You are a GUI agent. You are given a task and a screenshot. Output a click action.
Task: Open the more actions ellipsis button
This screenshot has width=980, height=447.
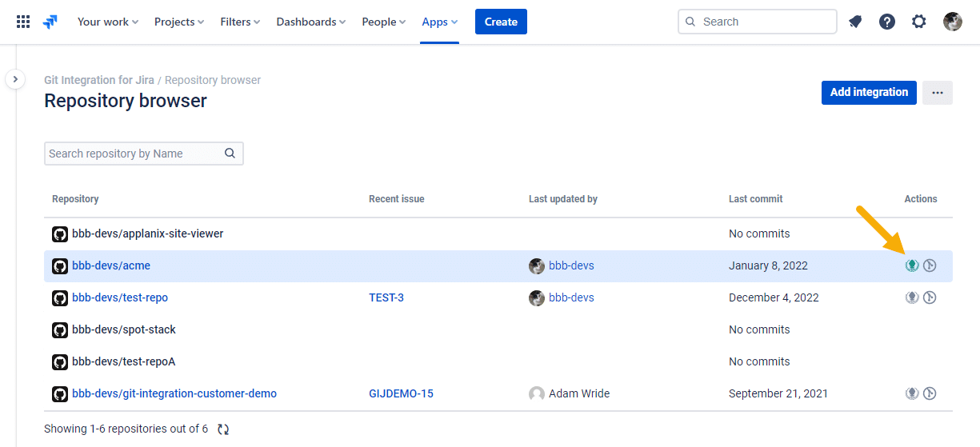[x=938, y=92]
